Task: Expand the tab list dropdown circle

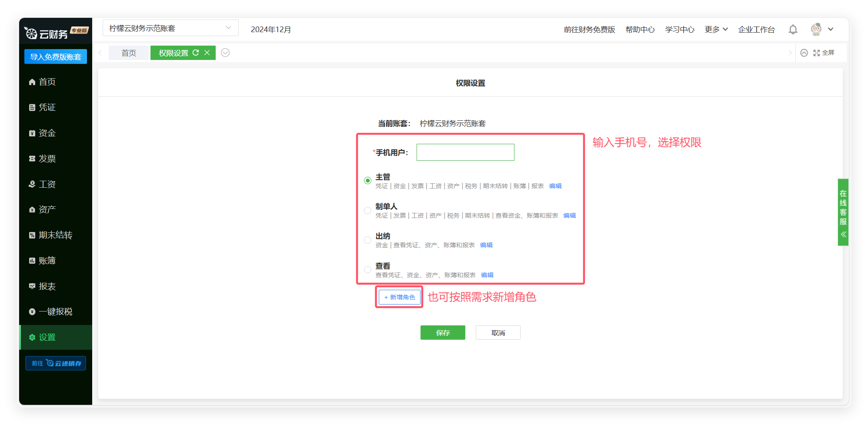Action: [225, 53]
